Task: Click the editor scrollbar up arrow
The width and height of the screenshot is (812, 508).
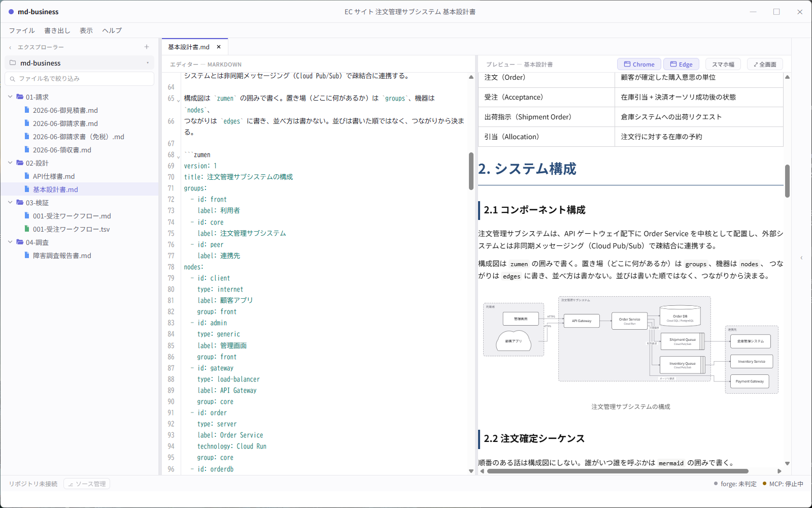Action: pyautogui.click(x=471, y=77)
